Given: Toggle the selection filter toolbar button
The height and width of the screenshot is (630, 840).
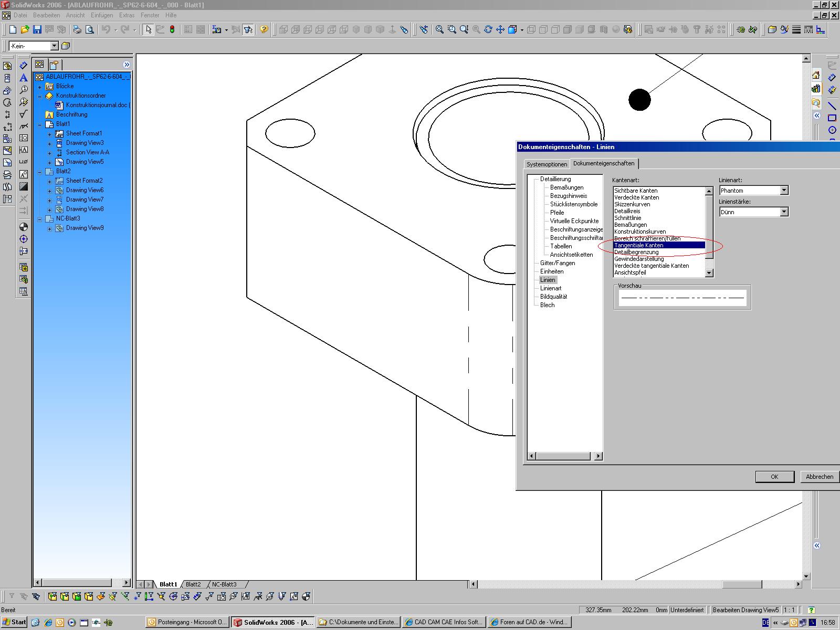Looking at the screenshot, I should (248, 29).
